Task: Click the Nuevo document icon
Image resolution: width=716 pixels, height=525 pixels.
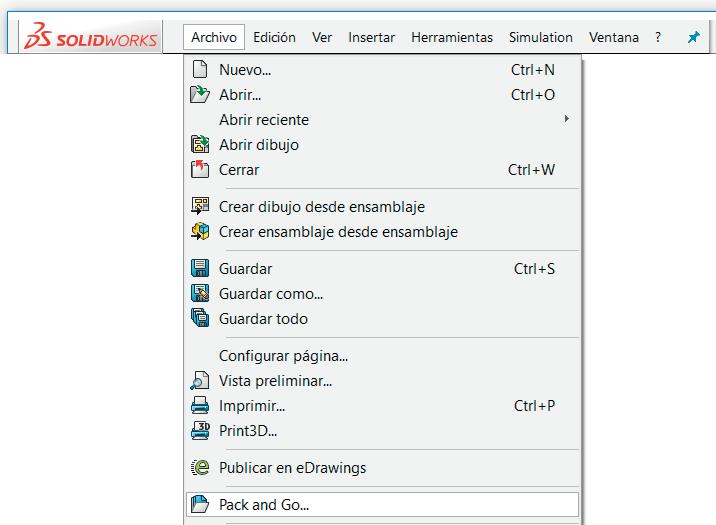Action: [200, 69]
